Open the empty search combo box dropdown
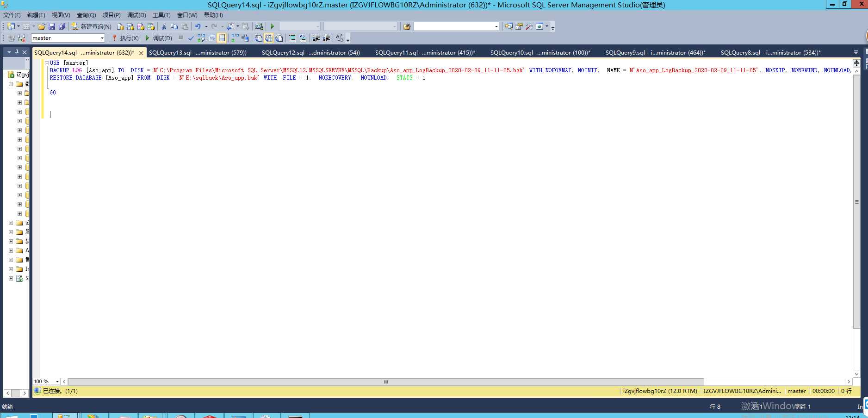868x418 pixels. click(496, 27)
